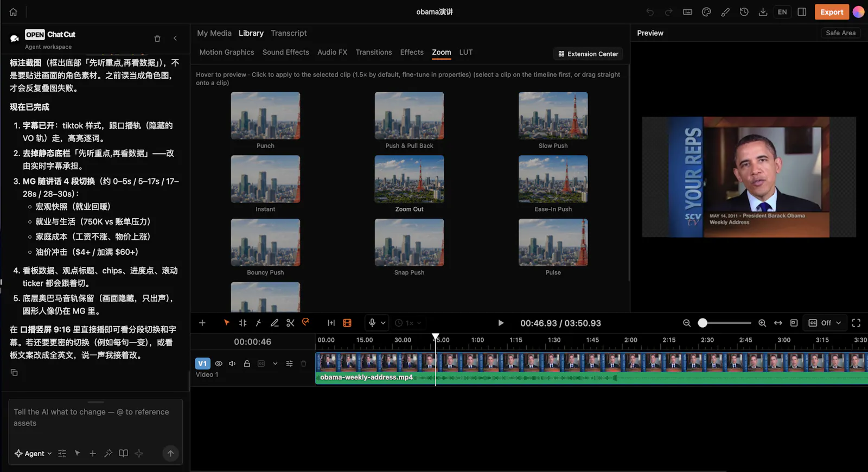
Task: Open chat input settings sliders icon
Action: coord(62,454)
